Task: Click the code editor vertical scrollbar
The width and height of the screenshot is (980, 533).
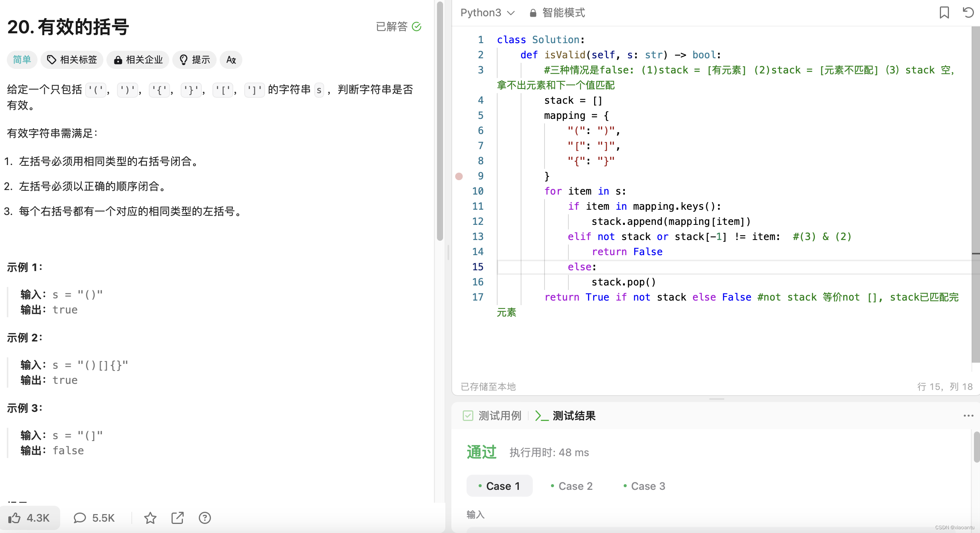Action: 975,194
